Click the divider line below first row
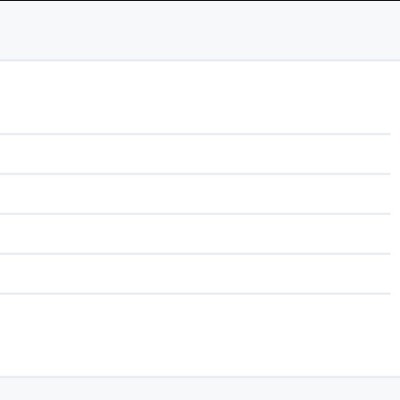 pyautogui.click(x=195, y=134)
